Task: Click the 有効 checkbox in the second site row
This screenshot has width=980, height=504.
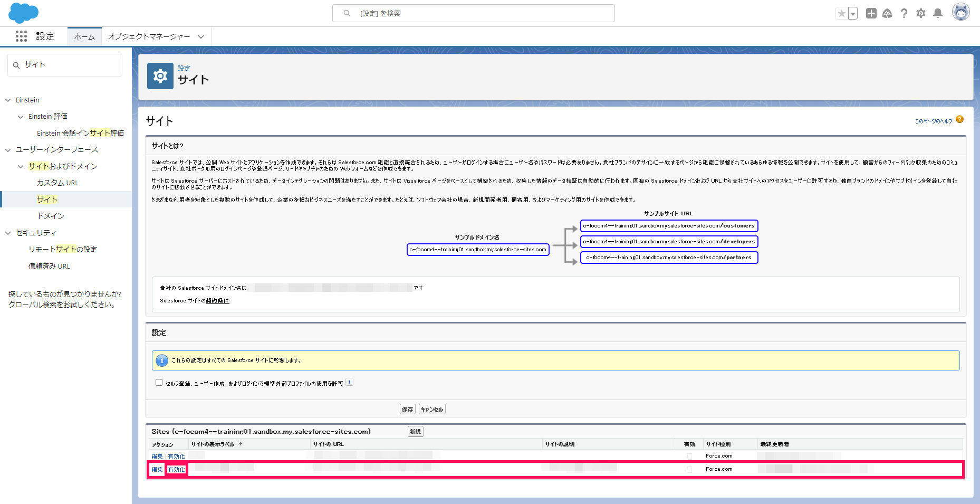Action: 689,470
